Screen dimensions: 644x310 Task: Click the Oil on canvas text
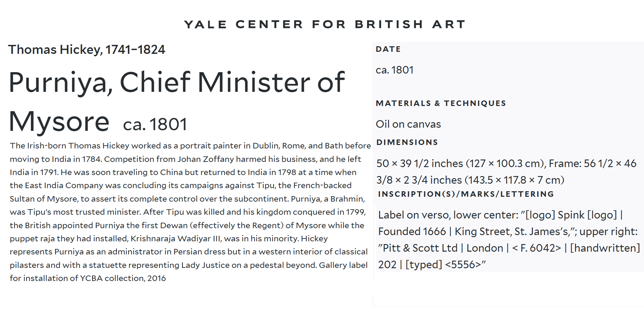pos(408,124)
